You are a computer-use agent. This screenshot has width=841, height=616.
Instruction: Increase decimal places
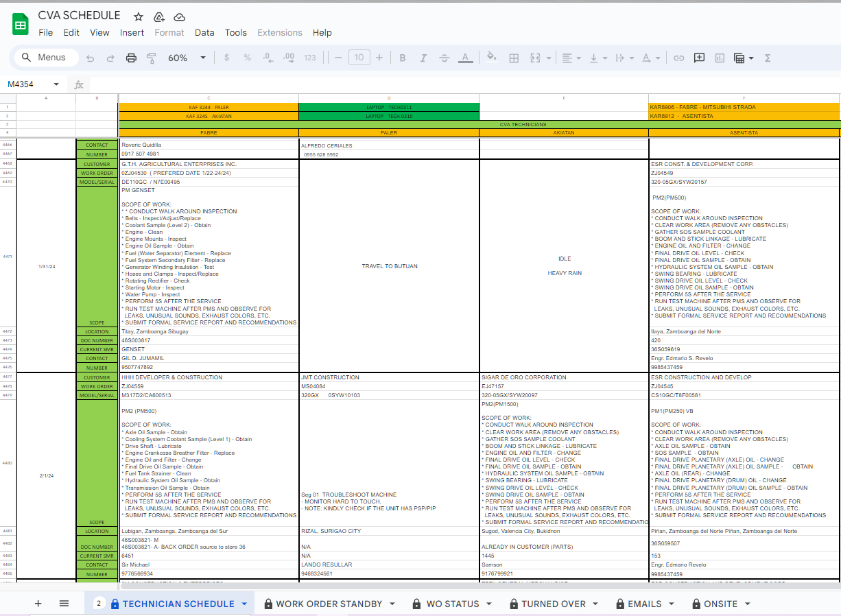pos(289,58)
